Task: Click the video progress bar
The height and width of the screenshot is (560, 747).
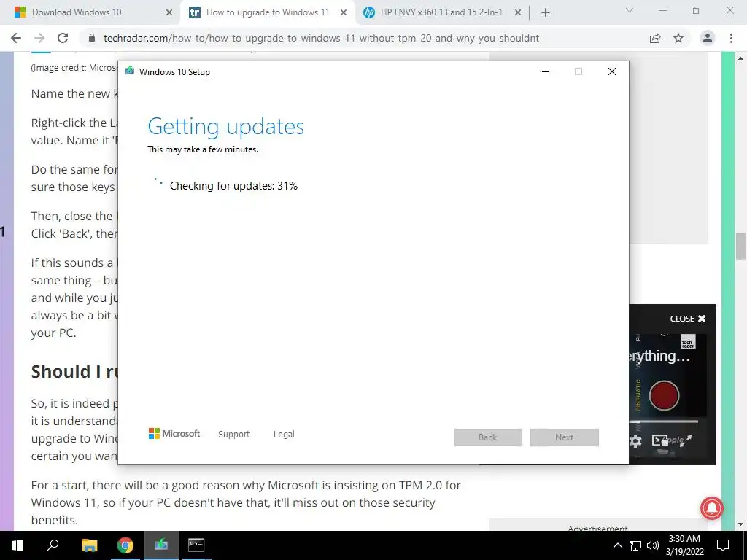Action: [664, 421]
